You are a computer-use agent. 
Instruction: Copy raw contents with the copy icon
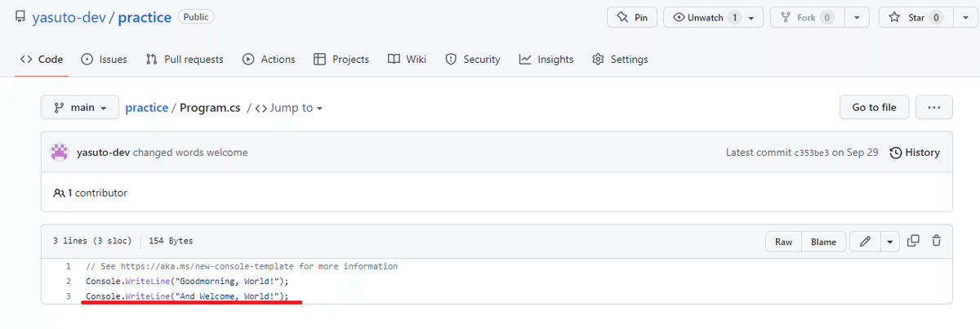913,241
